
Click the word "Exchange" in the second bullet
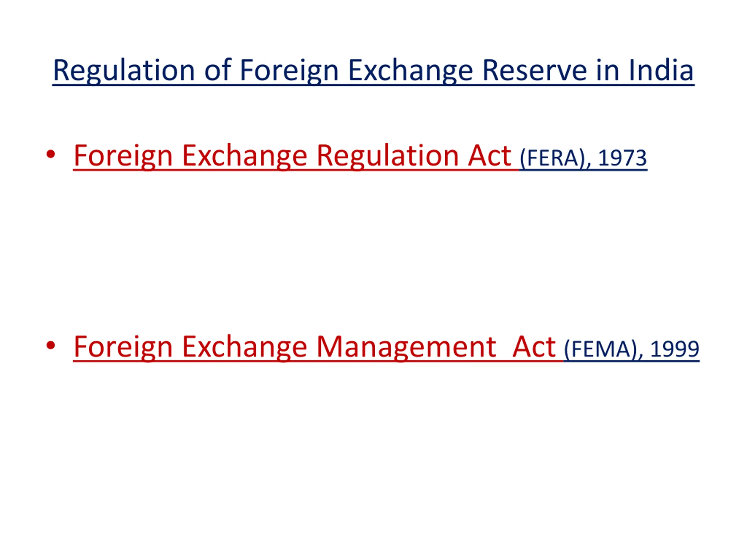pyautogui.click(x=245, y=347)
